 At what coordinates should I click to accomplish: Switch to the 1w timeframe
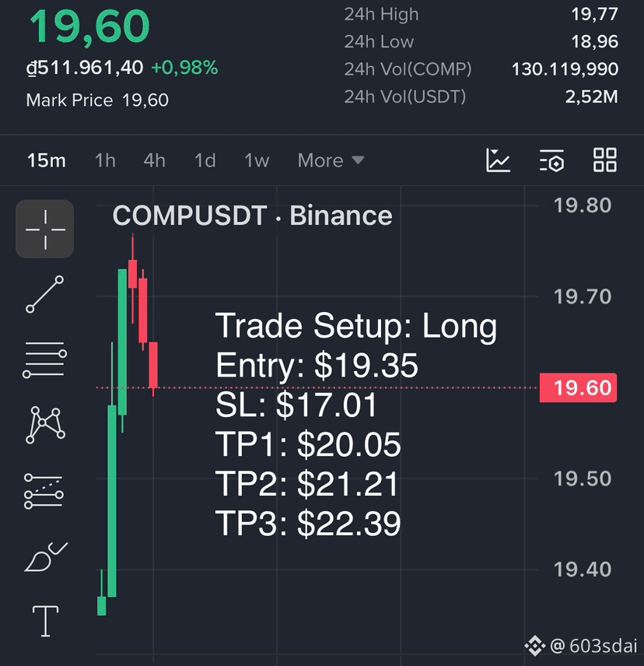[x=257, y=160]
